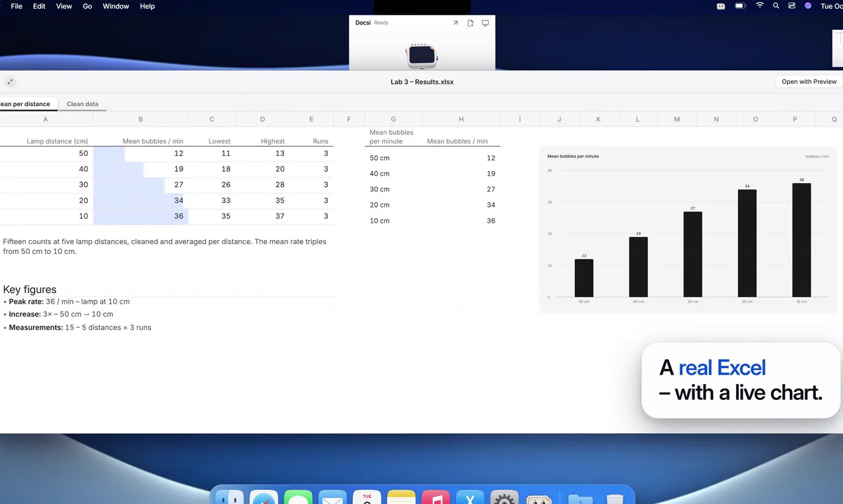Click the Docsi display monitor icon
This screenshot has width=843, height=504.
(x=485, y=23)
